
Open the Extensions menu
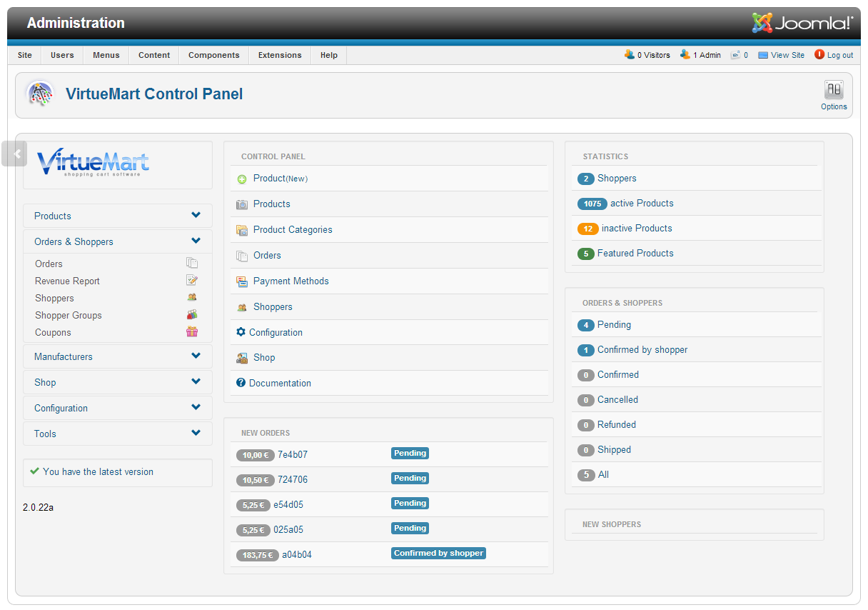[x=280, y=55]
